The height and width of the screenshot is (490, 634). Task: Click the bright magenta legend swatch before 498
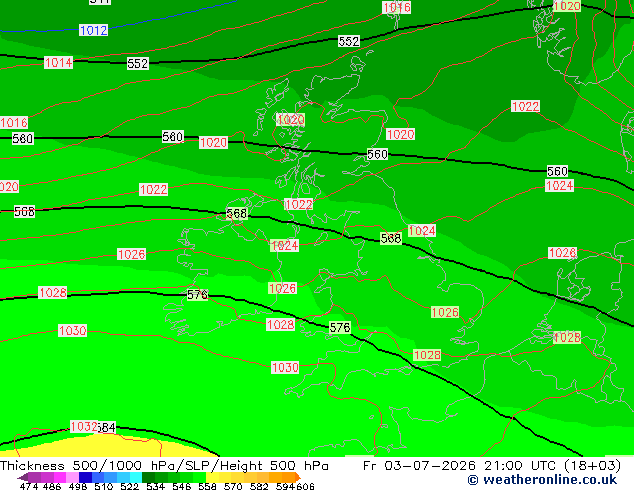coord(59,477)
